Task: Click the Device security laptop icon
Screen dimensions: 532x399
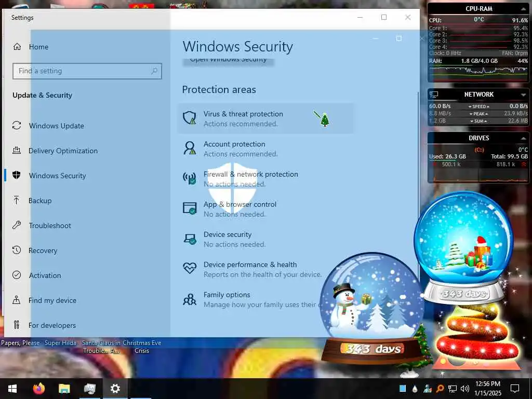Action: coord(190,239)
